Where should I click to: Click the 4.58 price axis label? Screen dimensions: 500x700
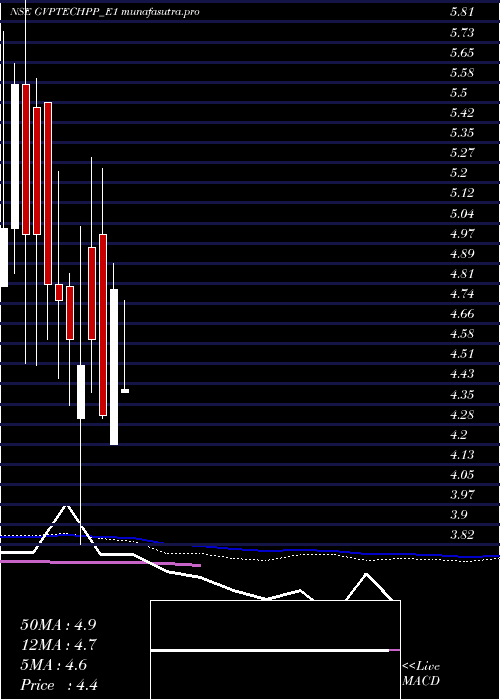point(462,334)
